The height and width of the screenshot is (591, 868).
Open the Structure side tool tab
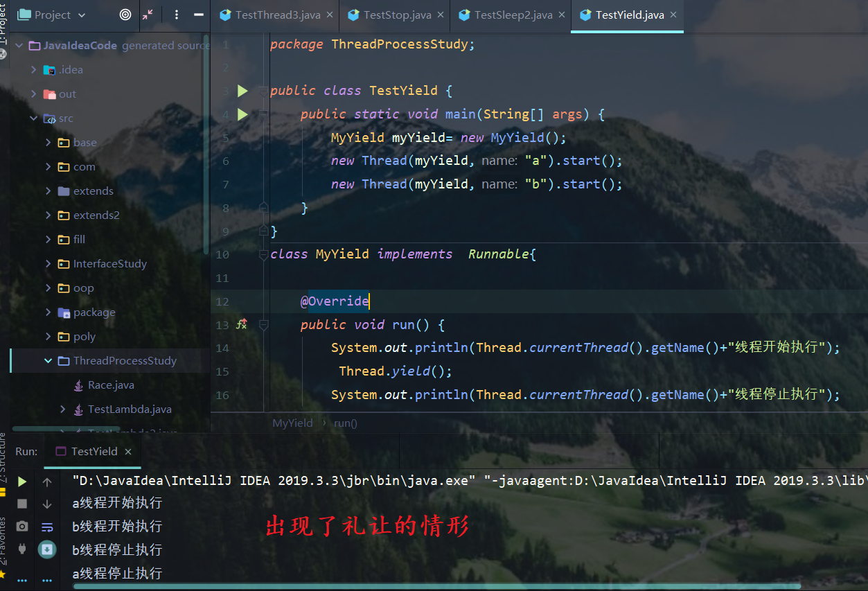coord(3,457)
